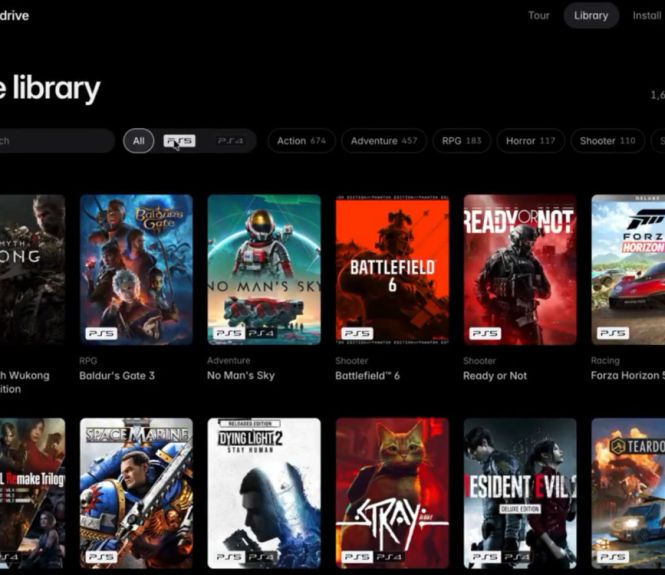Screen dimensions: 665x575
Task: Click the Racing label above Forza Horizon
Action: click(x=605, y=361)
